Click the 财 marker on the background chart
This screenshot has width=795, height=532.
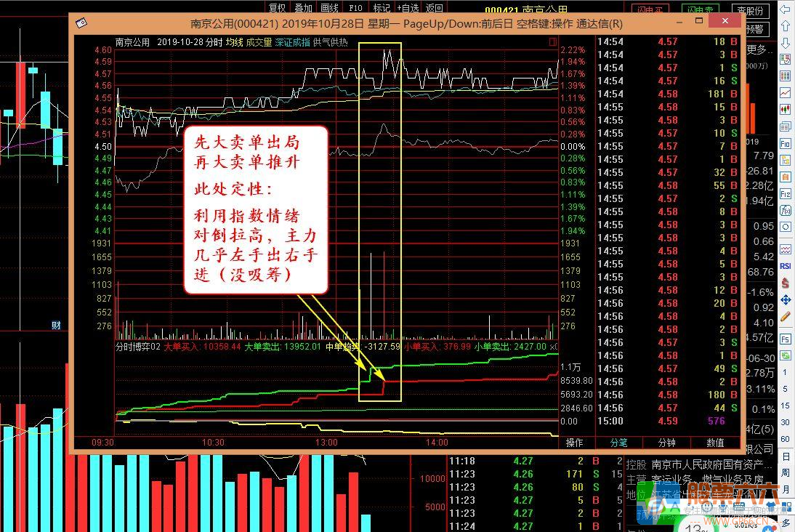(56, 325)
